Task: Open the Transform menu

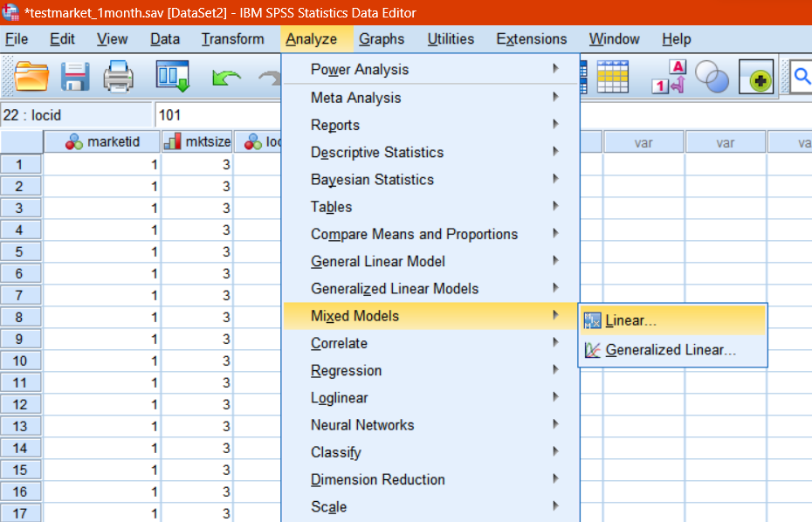Action: click(232, 38)
